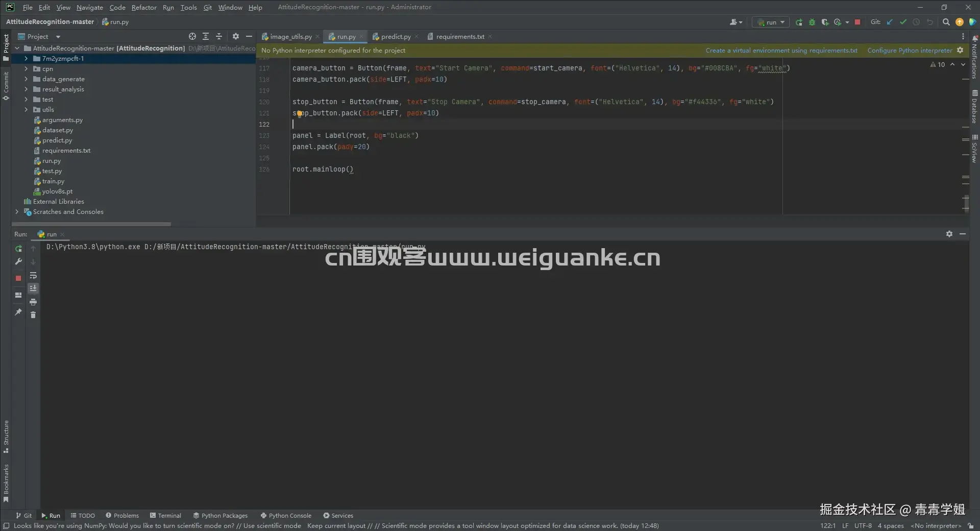Switch to the image_utils.py editor tab
The width and height of the screenshot is (980, 531).
(290, 36)
